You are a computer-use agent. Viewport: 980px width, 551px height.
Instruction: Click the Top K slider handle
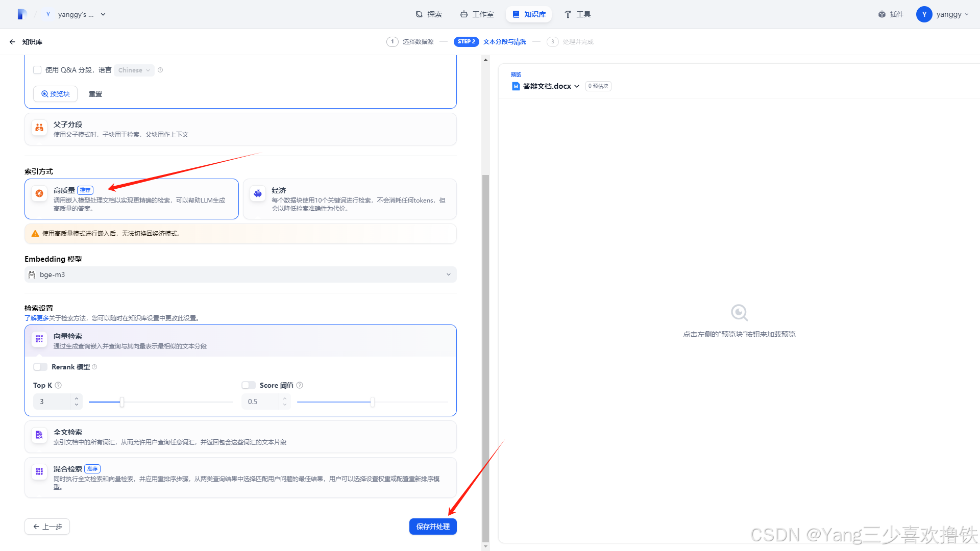pyautogui.click(x=122, y=402)
